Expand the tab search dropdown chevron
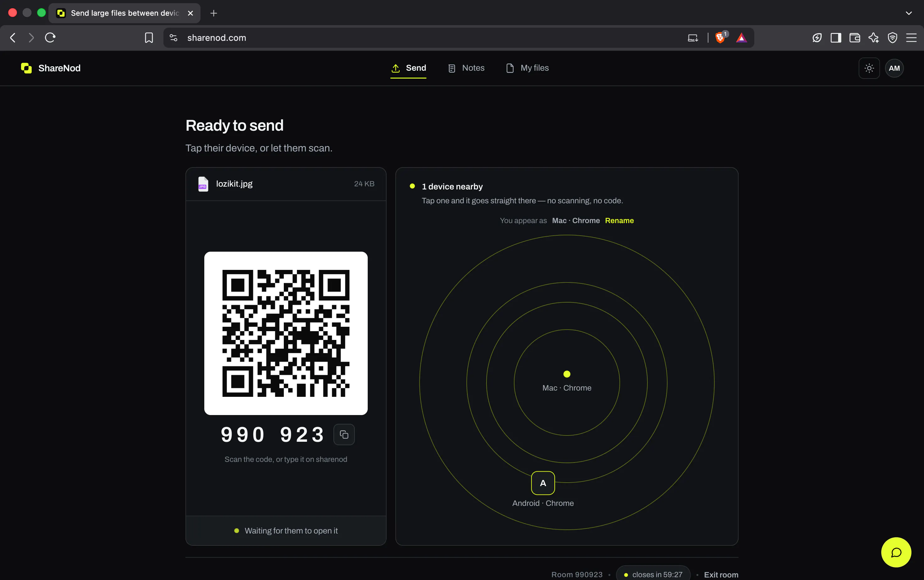The height and width of the screenshot is (580, 924). coord(909,13)
